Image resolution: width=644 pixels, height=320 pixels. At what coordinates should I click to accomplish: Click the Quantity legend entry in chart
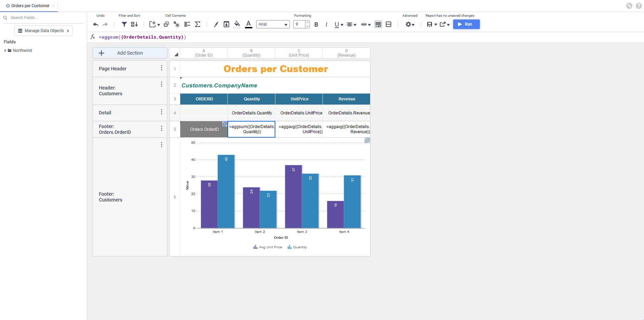coord(297,247)
